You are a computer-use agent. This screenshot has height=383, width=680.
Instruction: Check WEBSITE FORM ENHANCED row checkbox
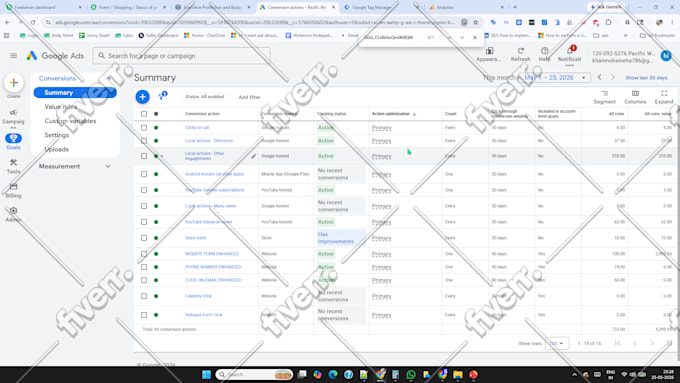coord(144,254)
